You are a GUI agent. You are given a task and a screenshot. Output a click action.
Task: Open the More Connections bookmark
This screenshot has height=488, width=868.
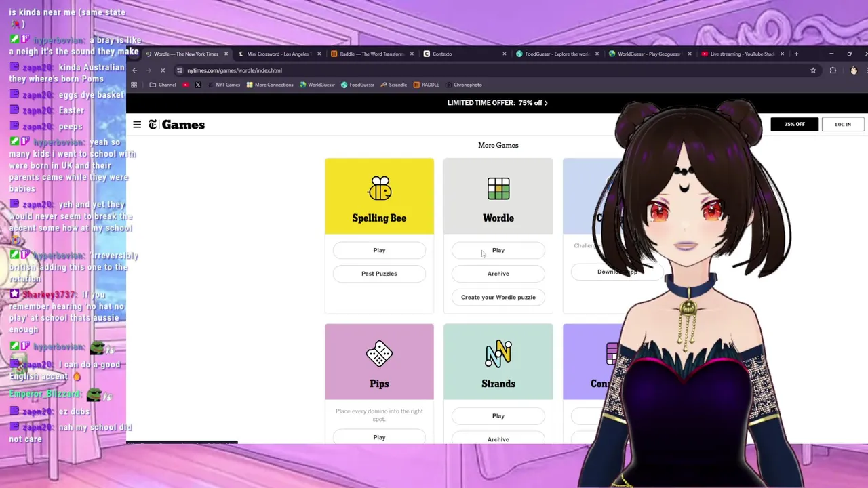pos(270,85)
